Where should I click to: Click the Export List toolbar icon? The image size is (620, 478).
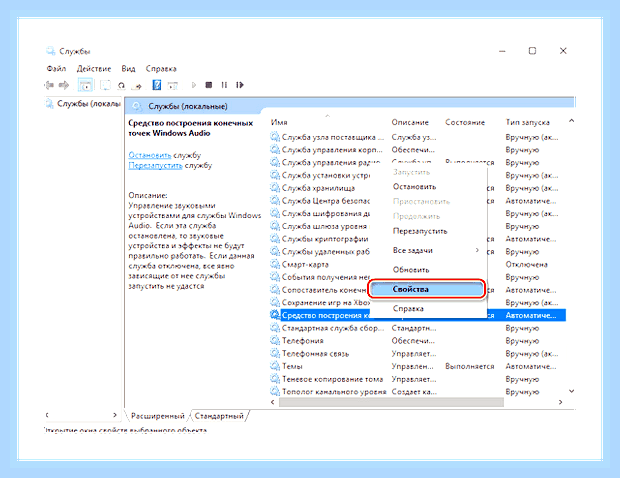pyautogui.click(x=137, y=85)
